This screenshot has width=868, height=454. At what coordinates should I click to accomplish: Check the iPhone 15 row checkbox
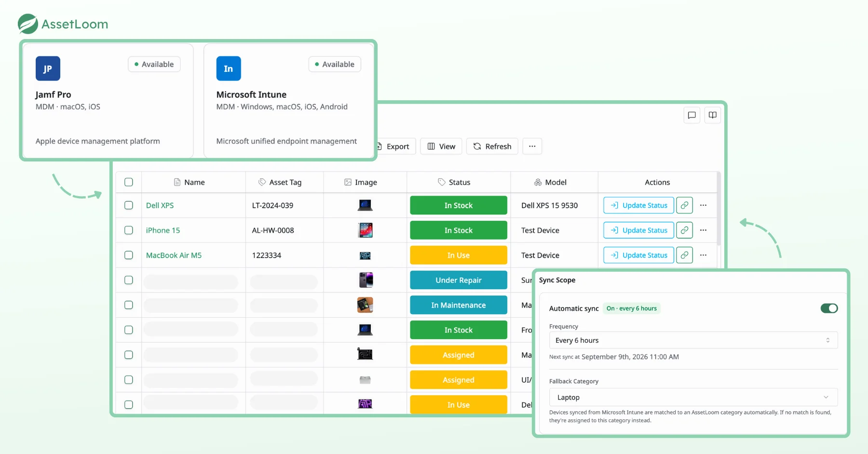(129, 230)
